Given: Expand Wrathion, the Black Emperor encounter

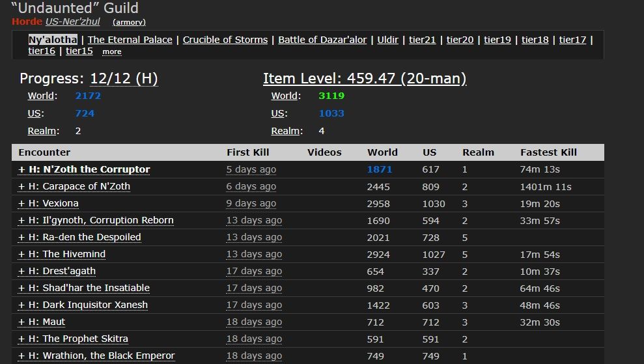Looking at the screenshot, I should tap(96, 356).
